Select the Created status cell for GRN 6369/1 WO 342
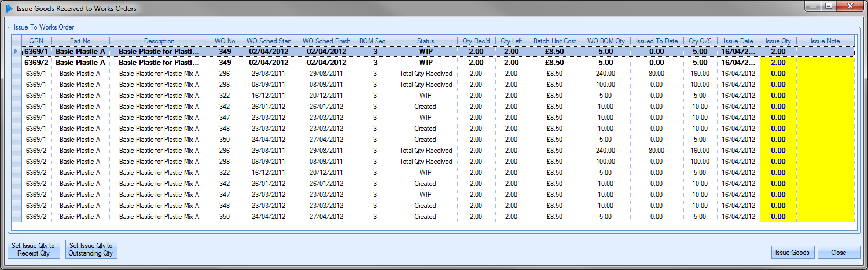Viewport: 868px width, 270px height. tap(425, 107)
